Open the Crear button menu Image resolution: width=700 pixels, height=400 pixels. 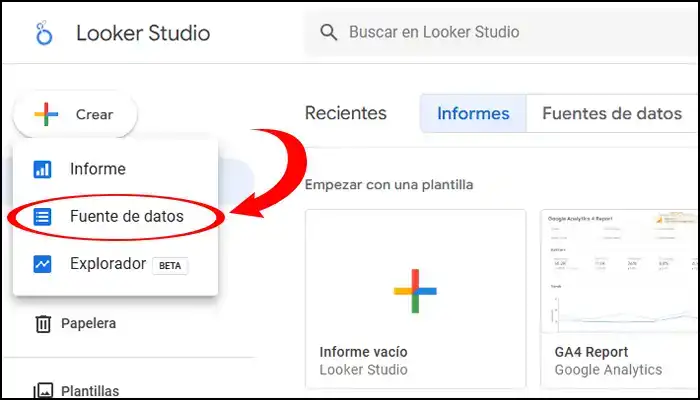[x=75, y=114]
